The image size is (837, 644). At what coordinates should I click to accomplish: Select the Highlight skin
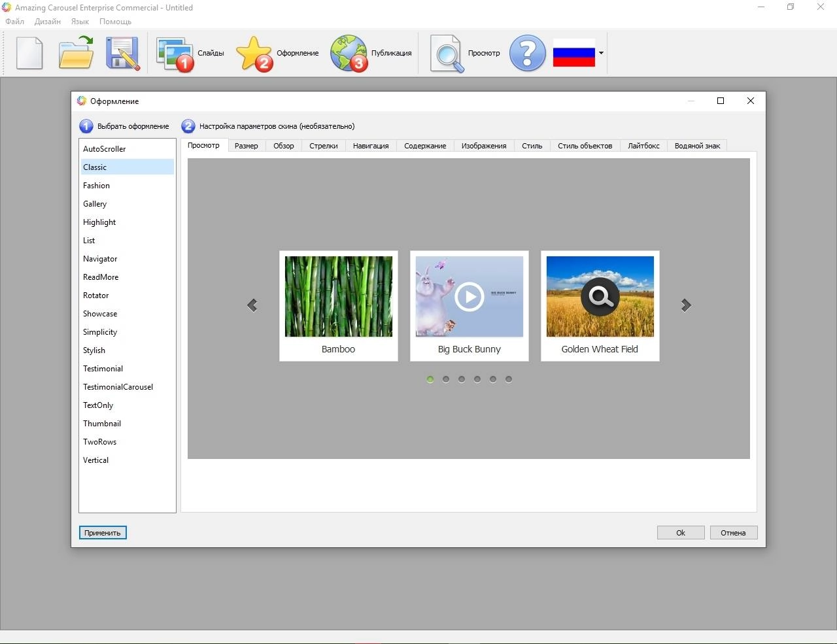click(128, 222)
